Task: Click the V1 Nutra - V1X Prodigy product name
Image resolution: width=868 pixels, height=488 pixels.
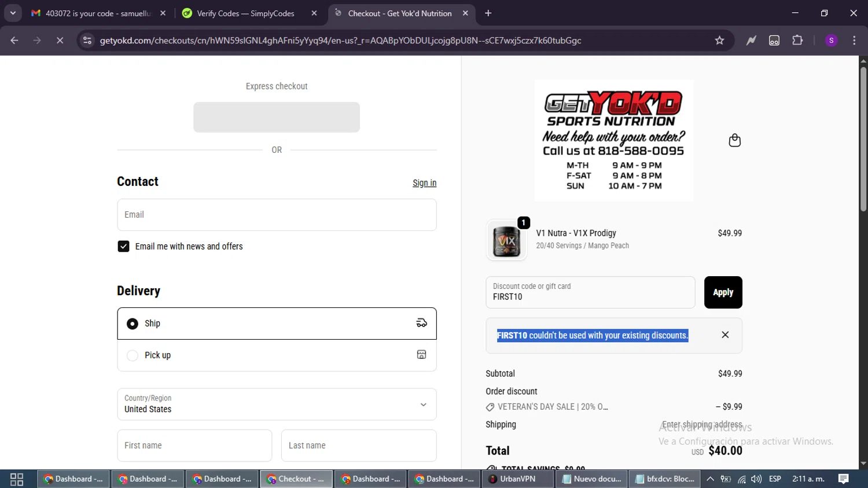Action: coord(576,233)
